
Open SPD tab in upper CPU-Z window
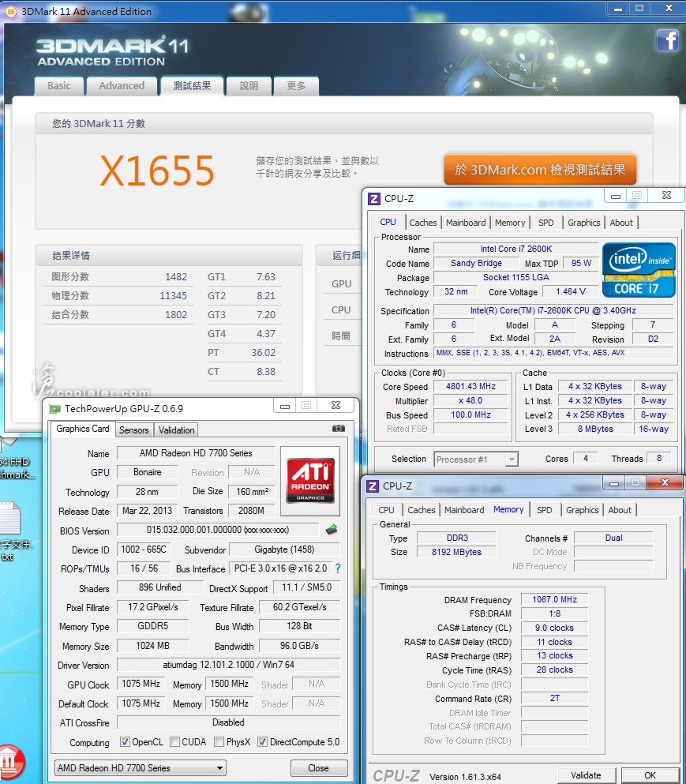546,223
